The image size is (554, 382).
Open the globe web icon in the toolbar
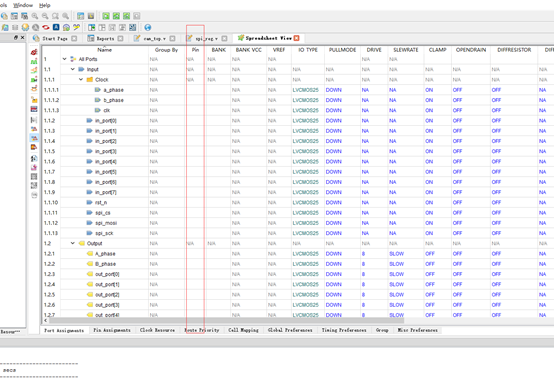148,27
